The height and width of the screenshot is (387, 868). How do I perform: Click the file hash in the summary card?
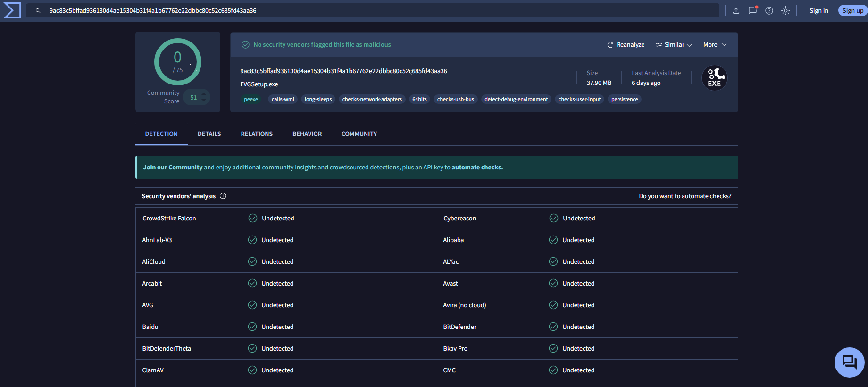click(x=343, y=71)
